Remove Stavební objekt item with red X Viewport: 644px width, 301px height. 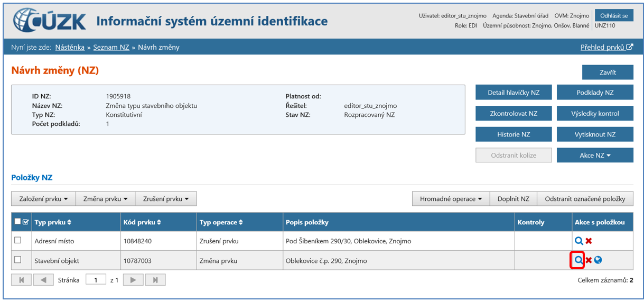pyautogui.click(x=589, y=260)
